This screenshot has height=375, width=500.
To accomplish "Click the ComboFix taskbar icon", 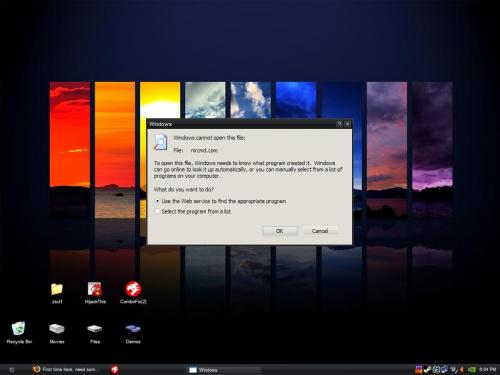I will click(115, 369).
